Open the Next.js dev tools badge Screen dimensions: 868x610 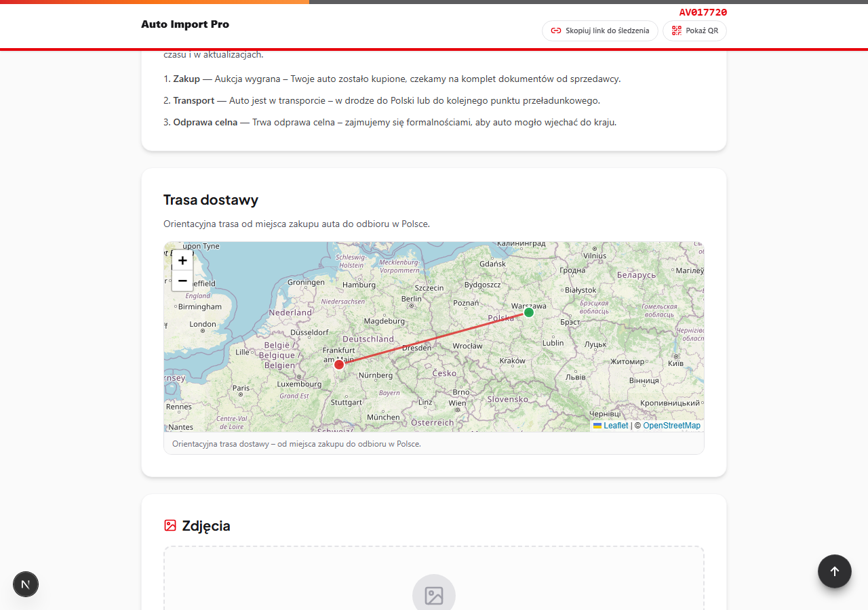[x=26, y=584]
